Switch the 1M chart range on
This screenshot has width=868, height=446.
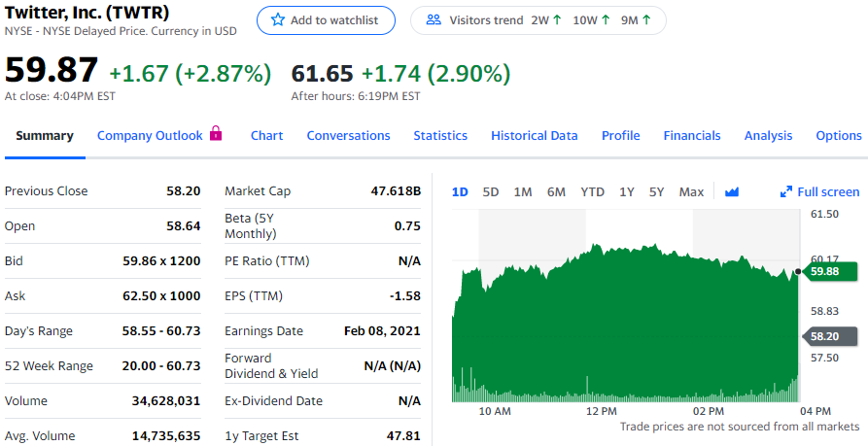(x=523, y=192)
